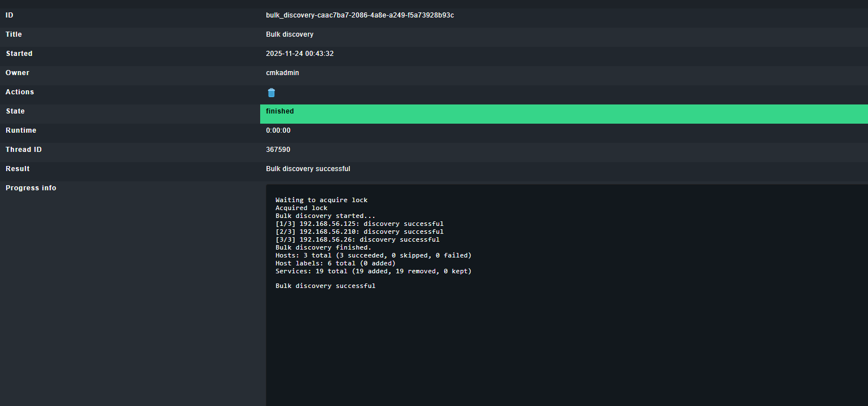Click the Host labels: 6 total line
The width and height of the screenshot is (868, 406).
(335, 263)
